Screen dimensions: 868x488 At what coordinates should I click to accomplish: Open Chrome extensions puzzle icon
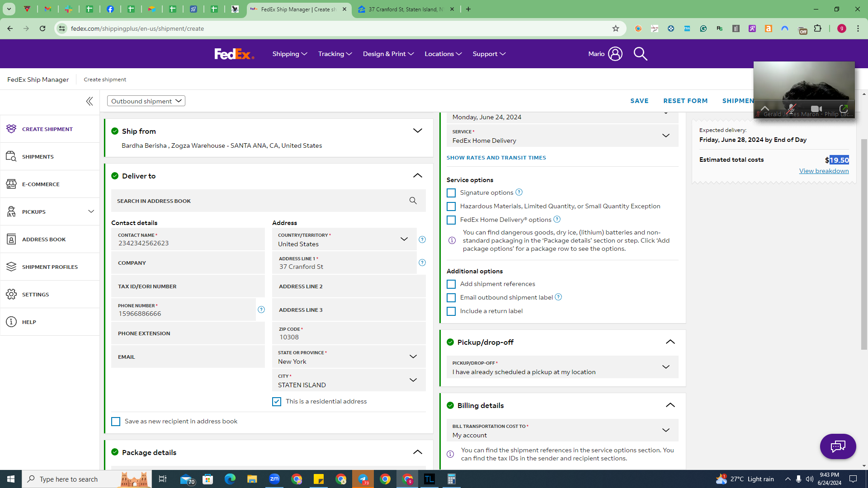tap(817, 28)
